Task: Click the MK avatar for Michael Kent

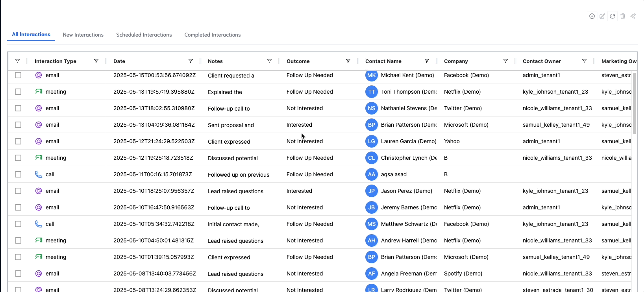Action: tap(372, 75)
